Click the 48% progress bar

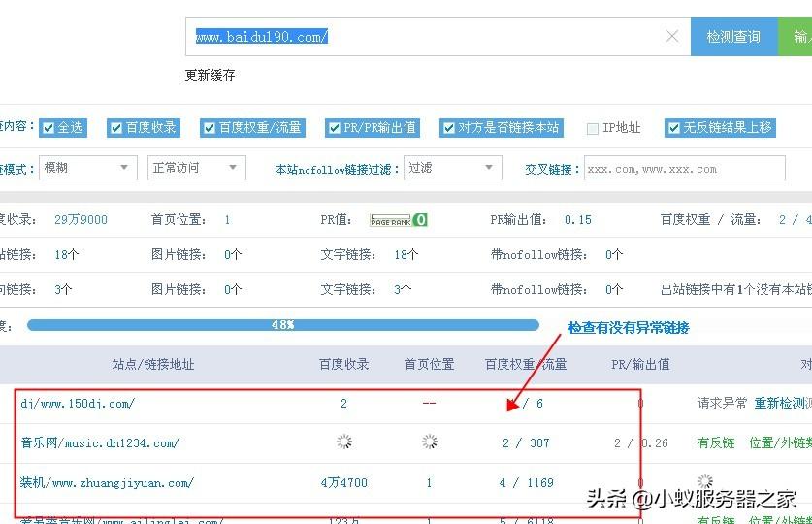coord(282,325)
